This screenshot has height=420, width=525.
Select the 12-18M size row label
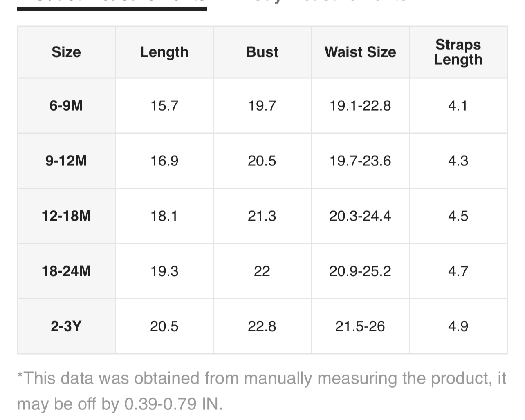[x=66, y=216]
